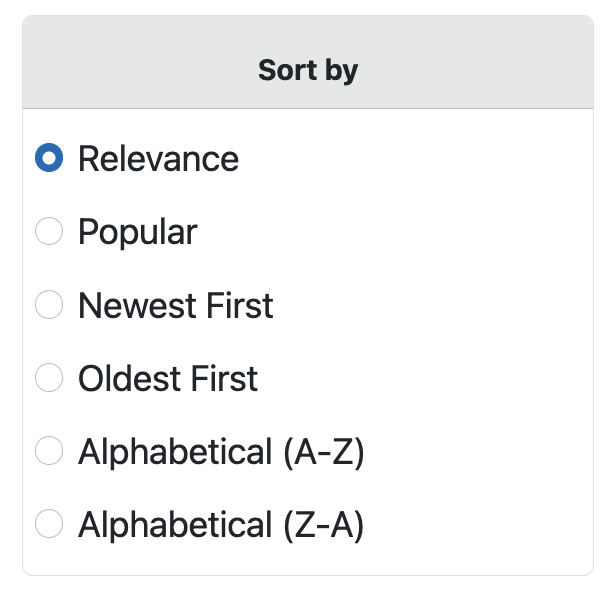
Task: Click the Alphabetical (Z-A) label text
Action: [221, 524]
